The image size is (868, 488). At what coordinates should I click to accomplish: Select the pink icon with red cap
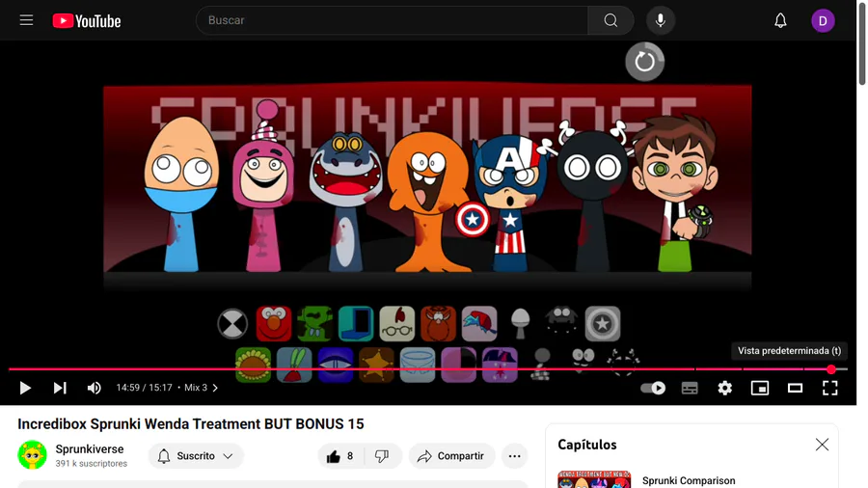click(479, 323)
